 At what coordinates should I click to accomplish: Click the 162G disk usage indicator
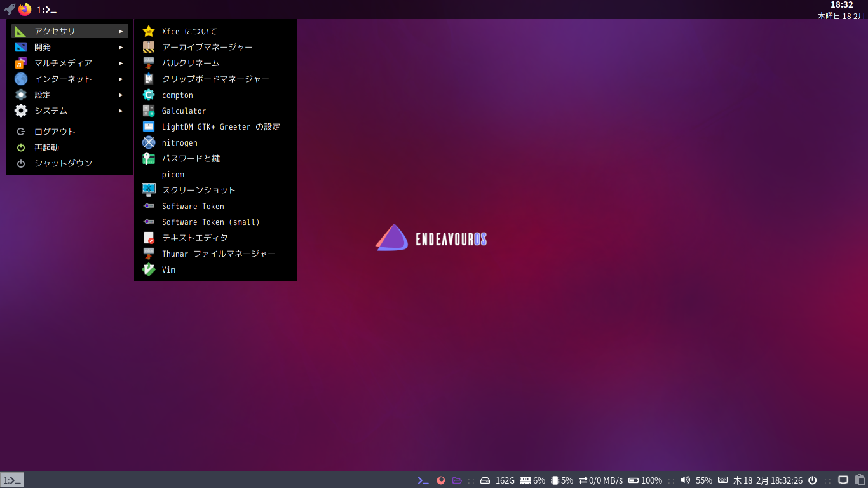(498, 480)
